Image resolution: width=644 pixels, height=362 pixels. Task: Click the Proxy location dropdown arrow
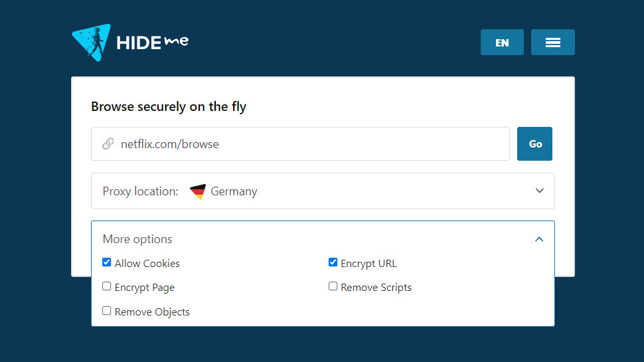pos(540,191)
